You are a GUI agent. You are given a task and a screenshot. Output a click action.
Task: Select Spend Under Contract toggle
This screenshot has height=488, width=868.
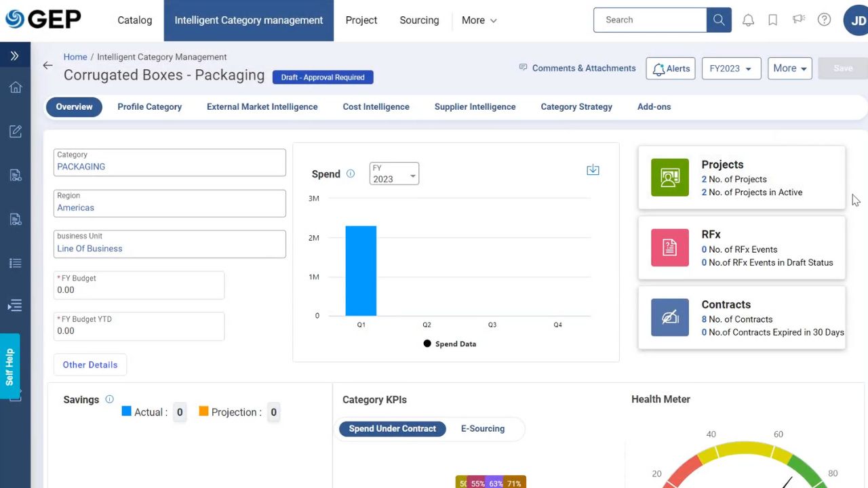click(392, 428)
